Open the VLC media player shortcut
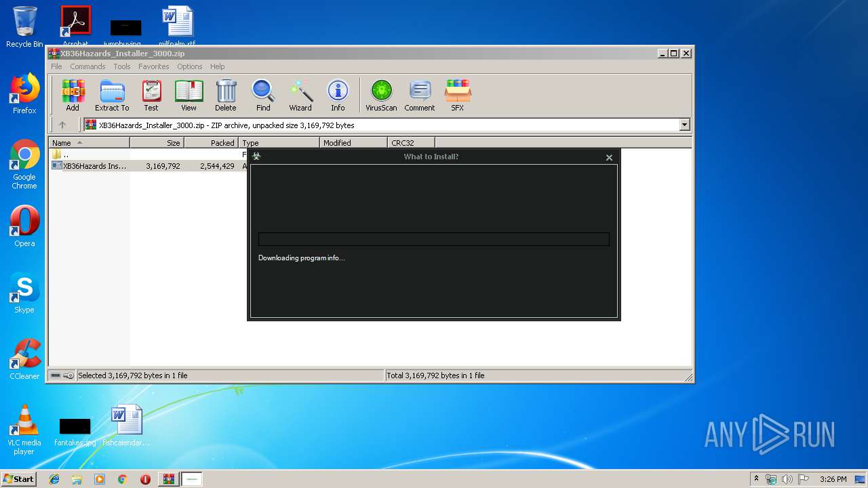 [x=24, y=430]
